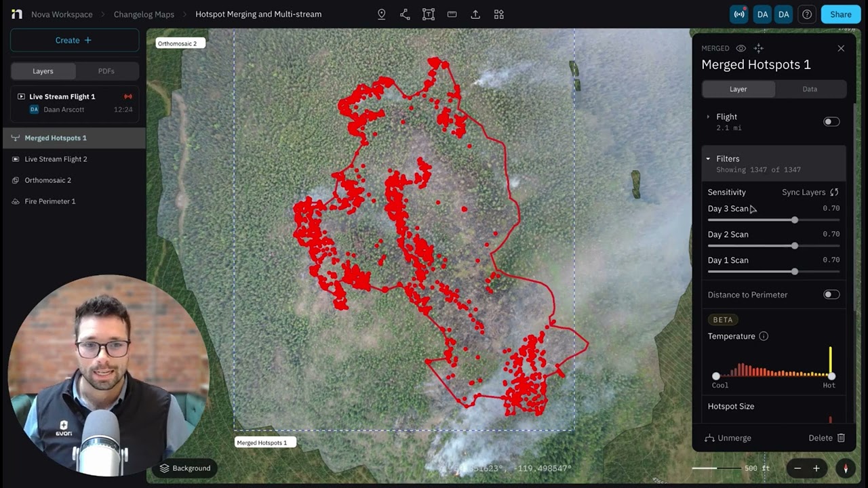Viewport: 868px width, 488px height.
Task: Open the Layers tab in sidebar
Action: tap(43, 71)
